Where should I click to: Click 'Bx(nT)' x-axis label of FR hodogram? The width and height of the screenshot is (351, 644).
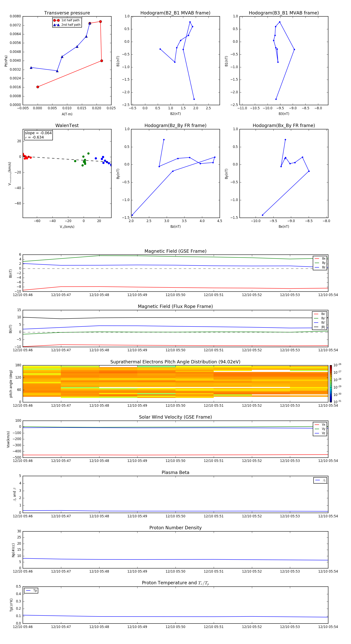(x=284, y=227)
